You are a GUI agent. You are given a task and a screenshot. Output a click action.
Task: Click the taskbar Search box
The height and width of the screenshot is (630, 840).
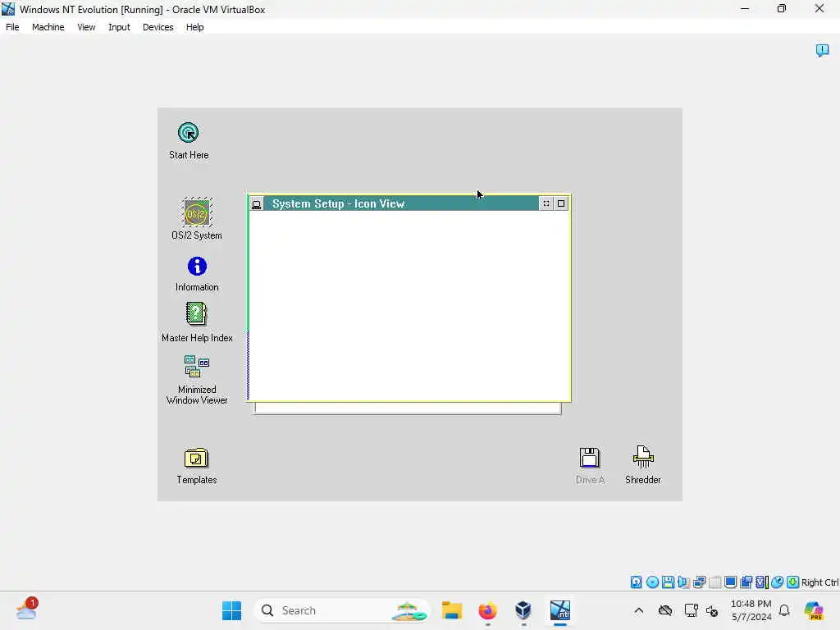[x=342, y=610]
